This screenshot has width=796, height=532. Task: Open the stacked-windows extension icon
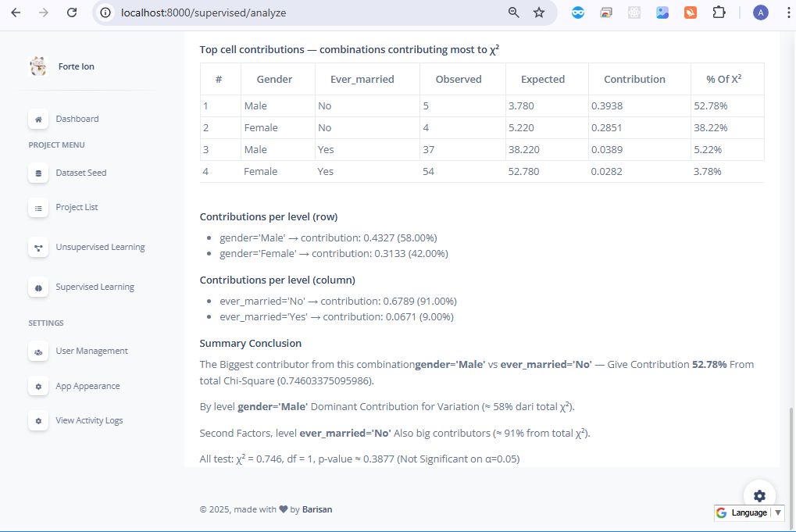click(605, 12)
